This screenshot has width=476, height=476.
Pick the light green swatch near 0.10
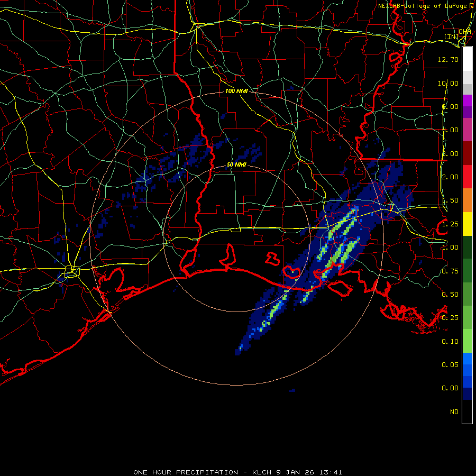[467, 341]
